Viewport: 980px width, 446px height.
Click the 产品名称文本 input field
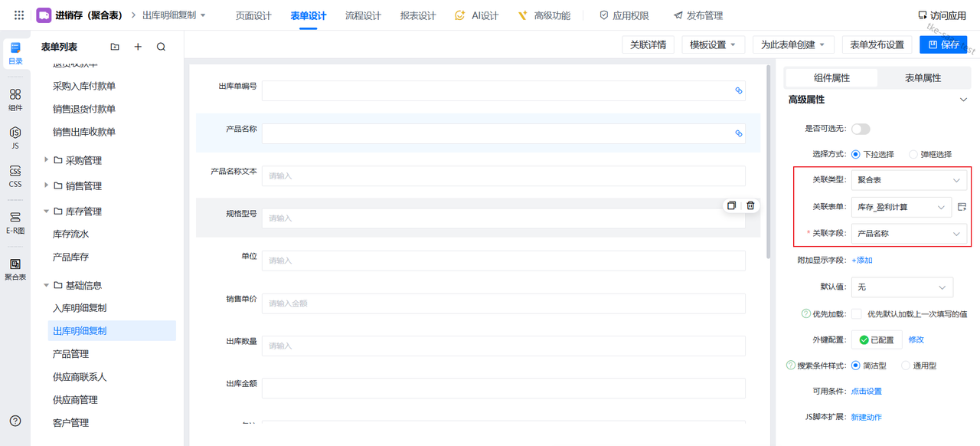(x=503, y=176)
